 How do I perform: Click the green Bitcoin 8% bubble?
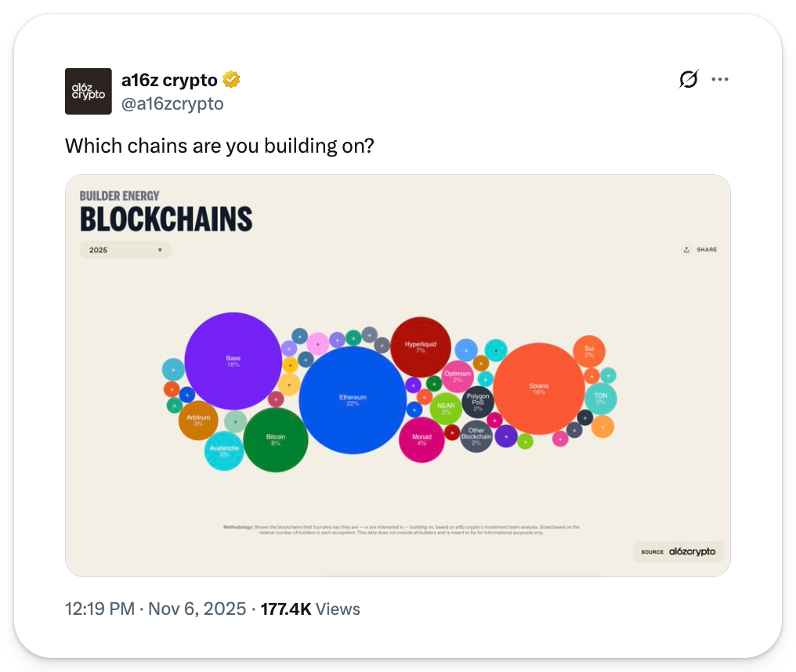[276, 440]
